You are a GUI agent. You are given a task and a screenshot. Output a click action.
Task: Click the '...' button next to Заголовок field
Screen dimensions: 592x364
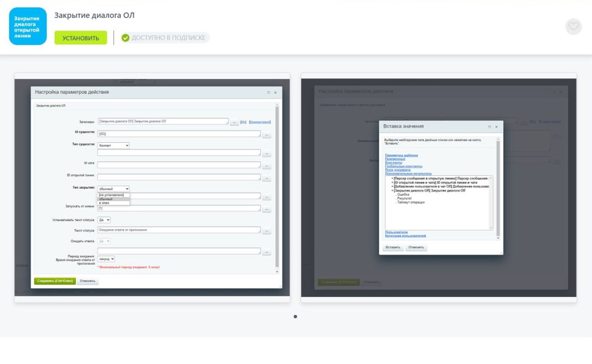pyautogui.click(x=234, y=122)
